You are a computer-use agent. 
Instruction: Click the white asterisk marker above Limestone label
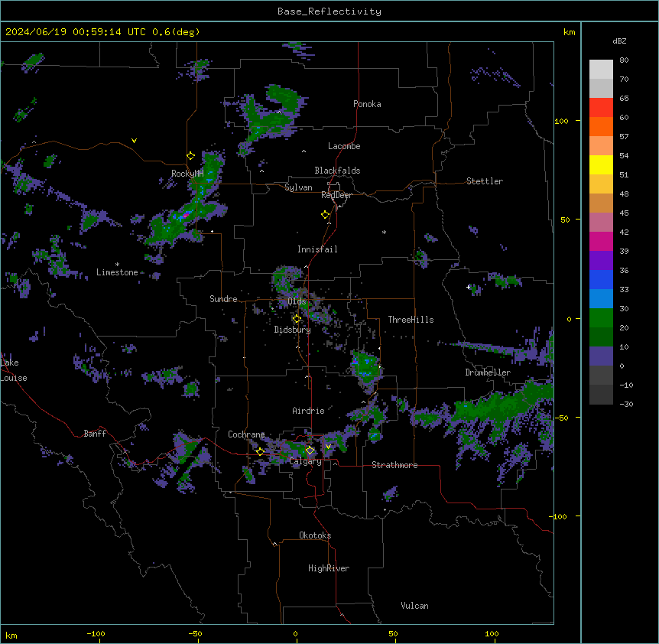click(x=117, y=264)
